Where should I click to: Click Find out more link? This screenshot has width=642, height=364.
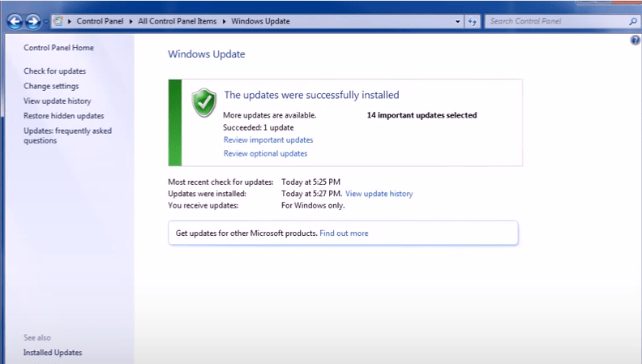click(344, 233)
